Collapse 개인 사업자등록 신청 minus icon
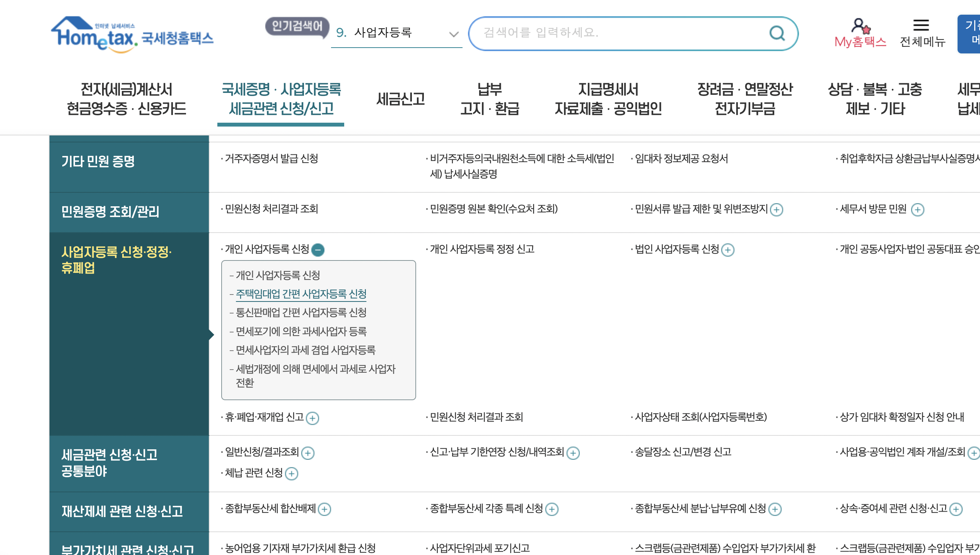 [318, 250]
